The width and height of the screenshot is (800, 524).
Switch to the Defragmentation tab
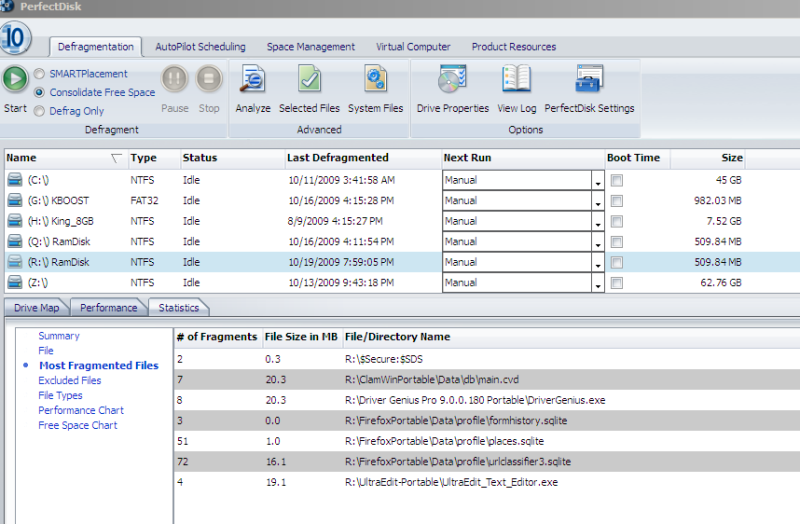click(x=95, y=47)
